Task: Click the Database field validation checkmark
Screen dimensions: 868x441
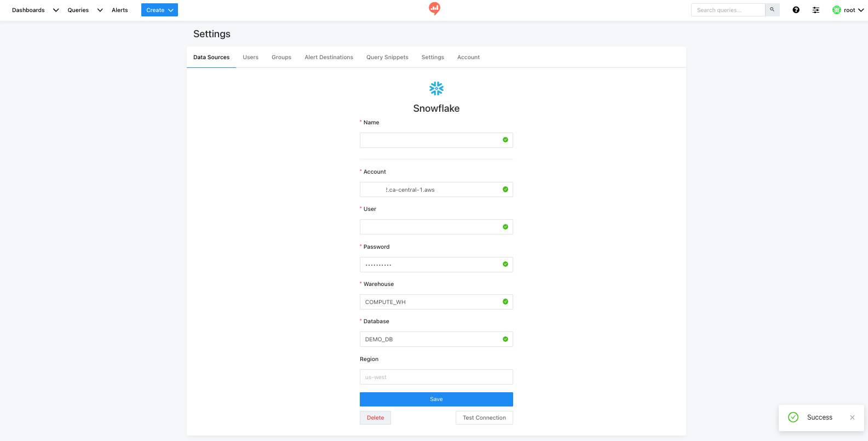Action: [x=505, y=339]
